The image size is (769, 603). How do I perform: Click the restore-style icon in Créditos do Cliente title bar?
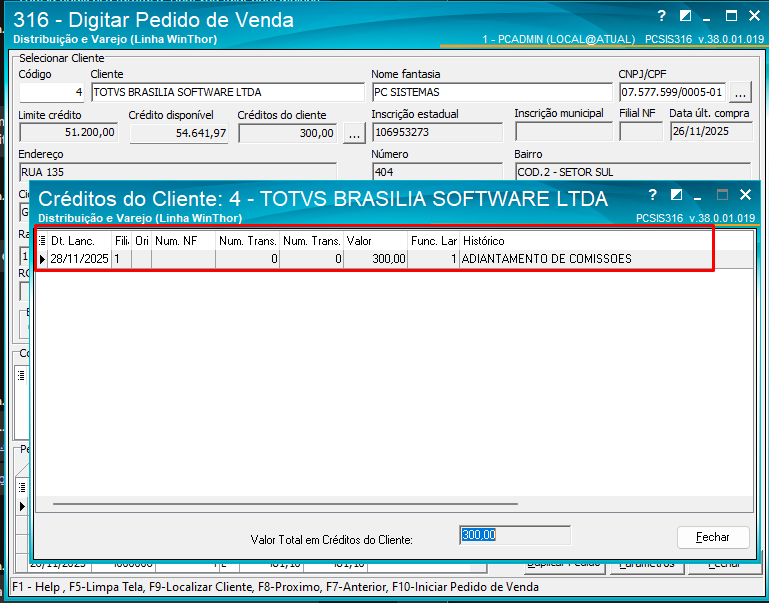tap(676, 195)
